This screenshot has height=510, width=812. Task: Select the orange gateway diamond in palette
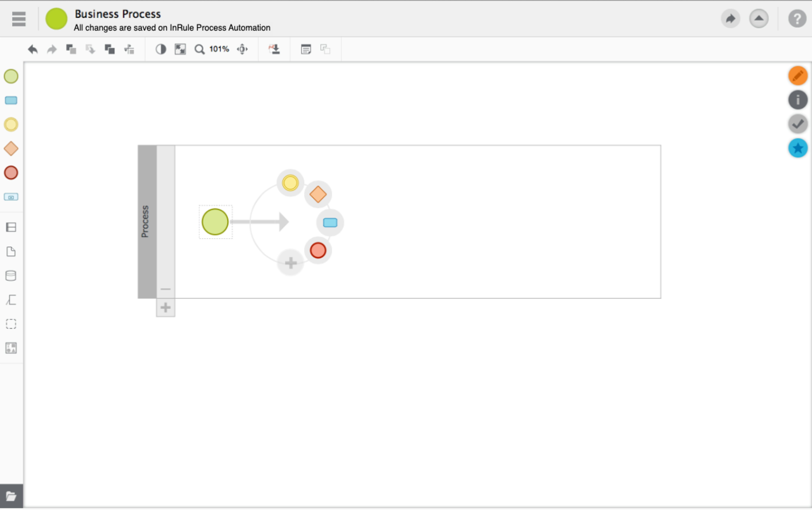(11, 149)
